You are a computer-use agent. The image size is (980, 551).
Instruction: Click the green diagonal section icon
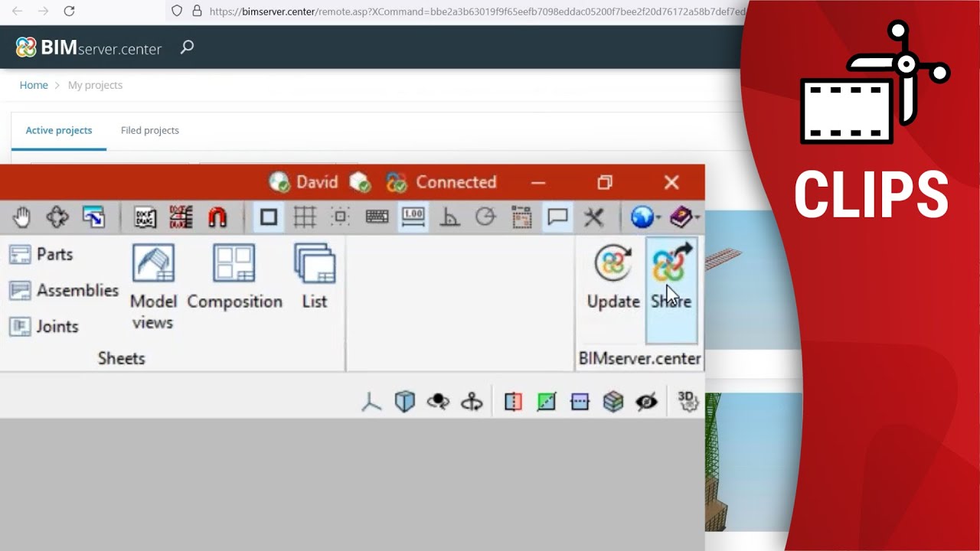click(x=547, y=402)
